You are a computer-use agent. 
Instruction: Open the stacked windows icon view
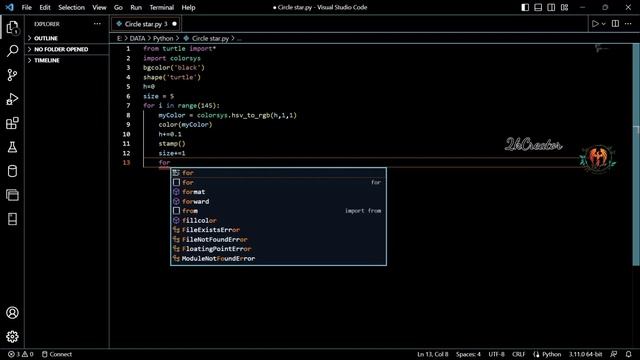click(x=12, y=195)
